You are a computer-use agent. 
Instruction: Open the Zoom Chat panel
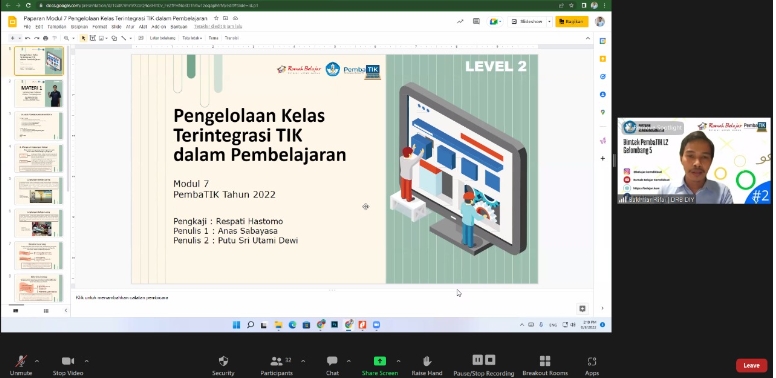point(332,365)
